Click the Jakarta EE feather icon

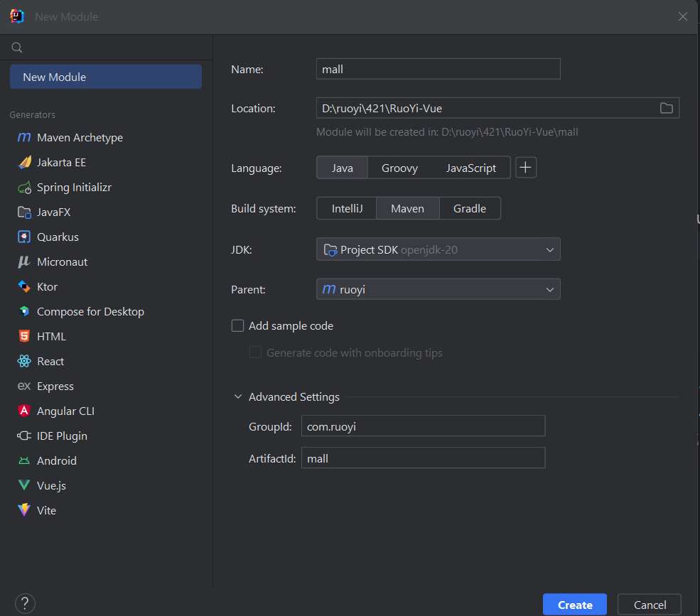pos(24,163)
